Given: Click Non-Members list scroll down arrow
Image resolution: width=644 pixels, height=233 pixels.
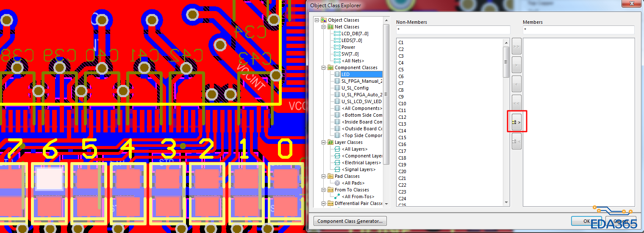Looking at the screenshot, I should (506, 203).
